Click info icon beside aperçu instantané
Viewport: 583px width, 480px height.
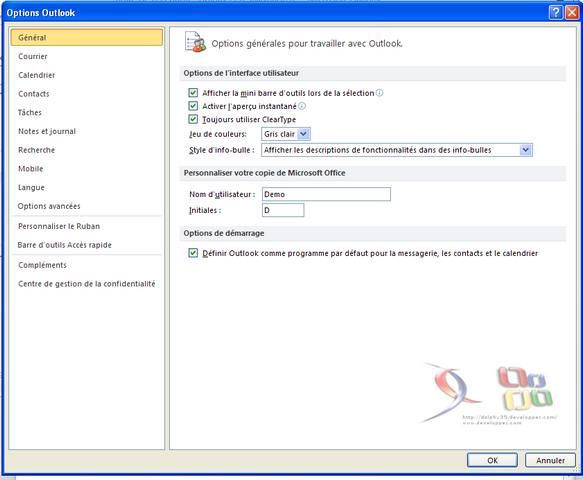302,106
